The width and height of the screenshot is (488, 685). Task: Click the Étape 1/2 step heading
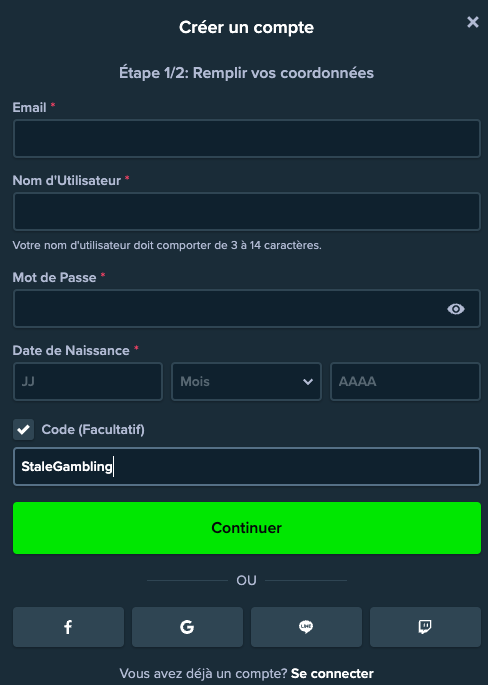246,73
